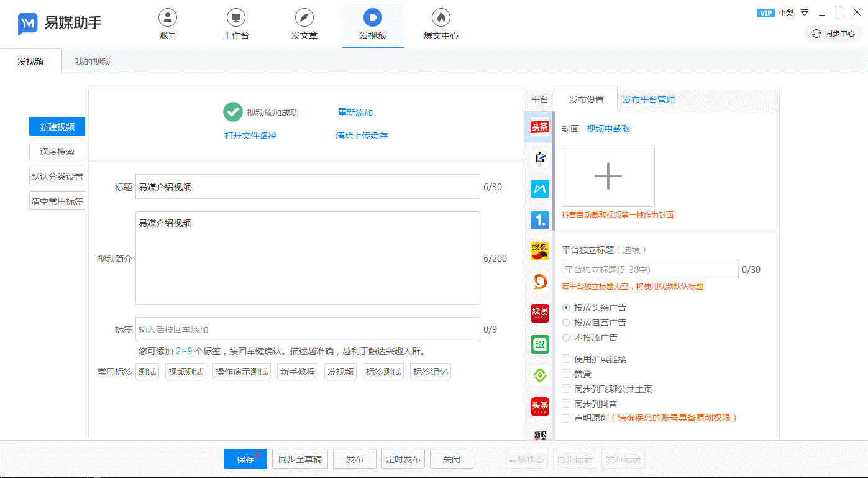Open the 爆文中心 flame icon

[441, 17]
